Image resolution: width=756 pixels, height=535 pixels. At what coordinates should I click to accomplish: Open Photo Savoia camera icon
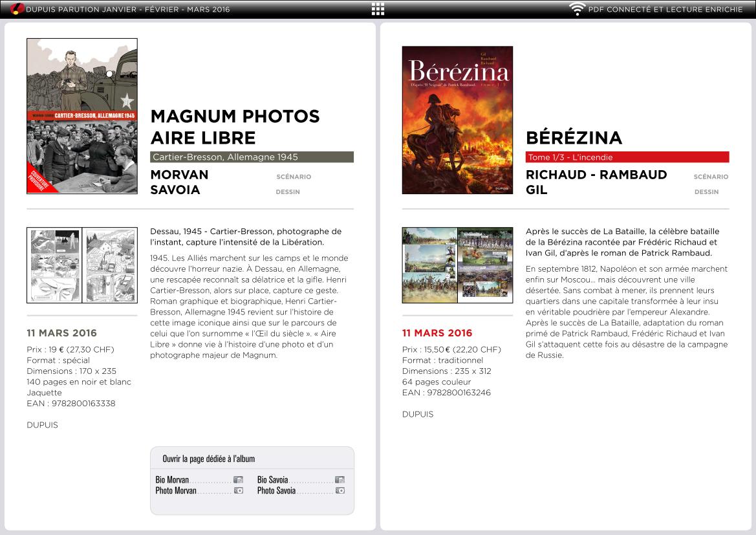(x=340, y=491)
